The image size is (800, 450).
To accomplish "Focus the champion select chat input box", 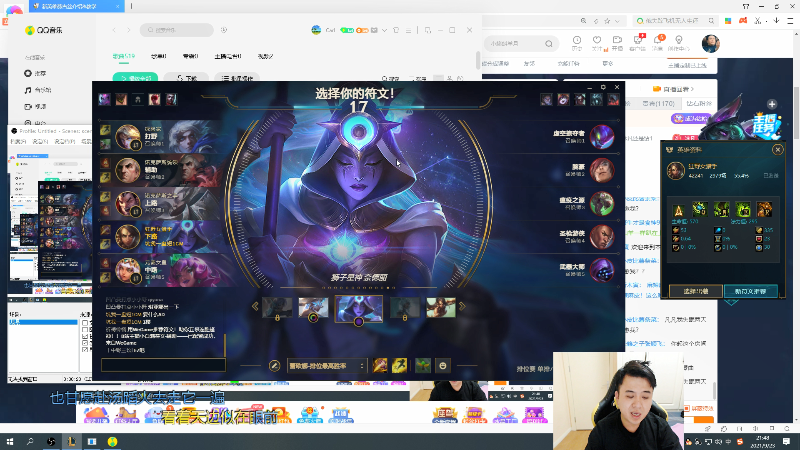I will click(x=163, y=365).
